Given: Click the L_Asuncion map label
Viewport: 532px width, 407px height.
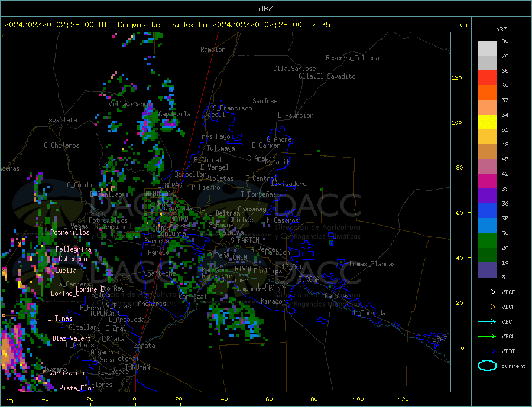Looking at the screenshot, I should coord(296,115).
